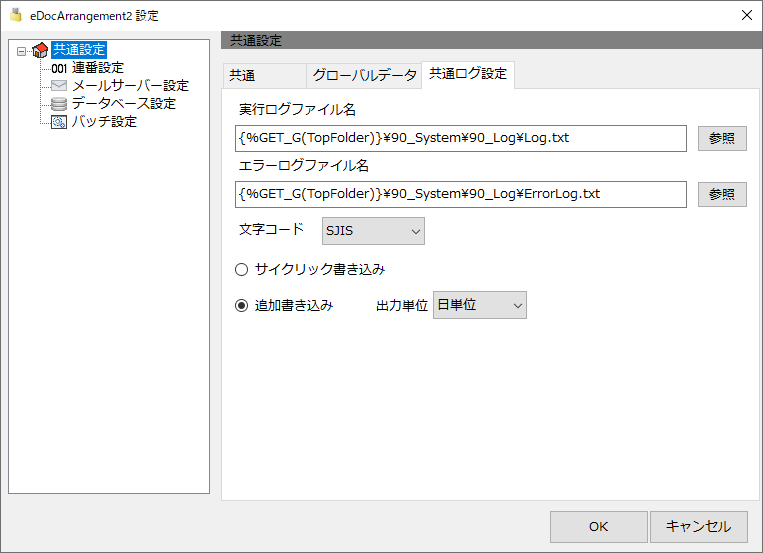763x553 pixels.
Task: Switch to the 共通 tab
Action: pyautogui.click(x=264, y=75)
